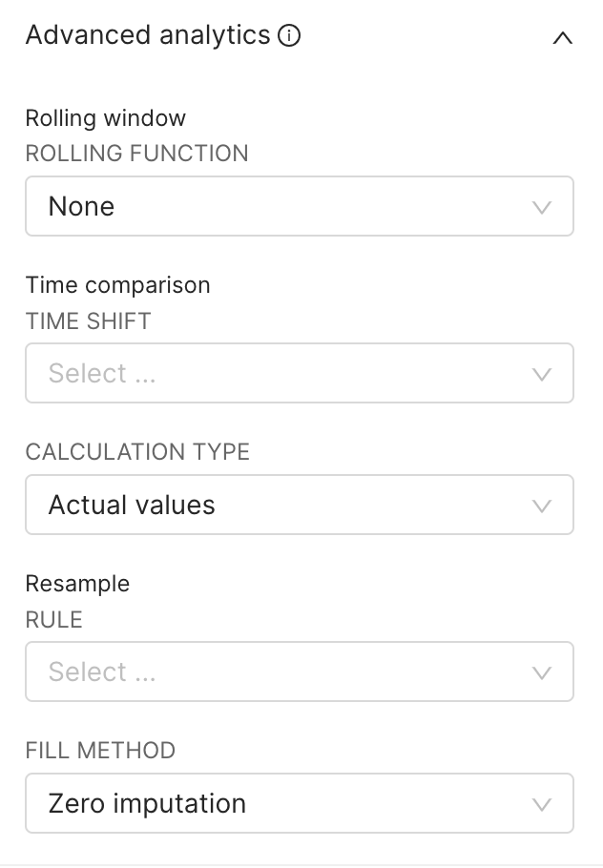Image resolution: width=603 pixels, height=868 pixels.
Task: Click the chevron on the Time Shift selector
Action: coord(544,373)
